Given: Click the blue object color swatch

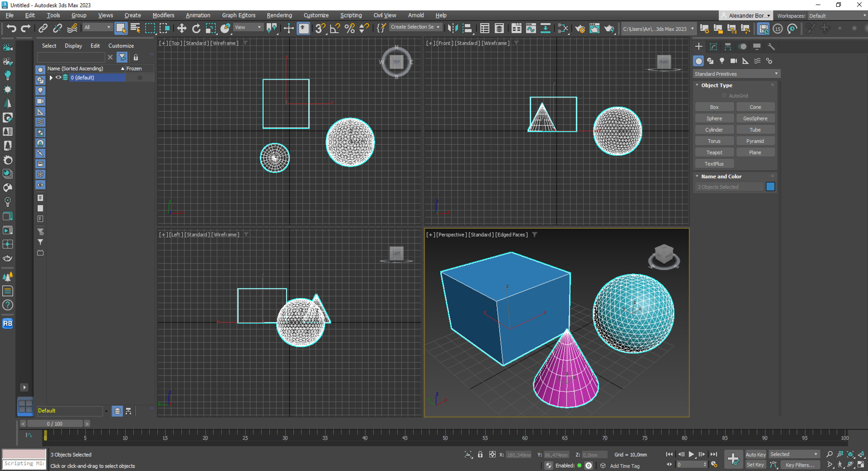Looking at the screenshot, I should pos(770,187).
